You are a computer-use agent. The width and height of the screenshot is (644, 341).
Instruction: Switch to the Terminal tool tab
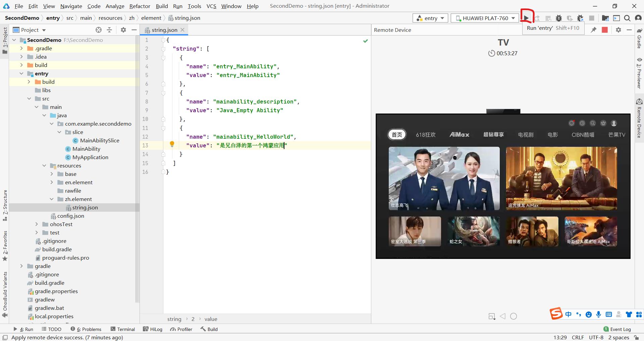(123, 329)
